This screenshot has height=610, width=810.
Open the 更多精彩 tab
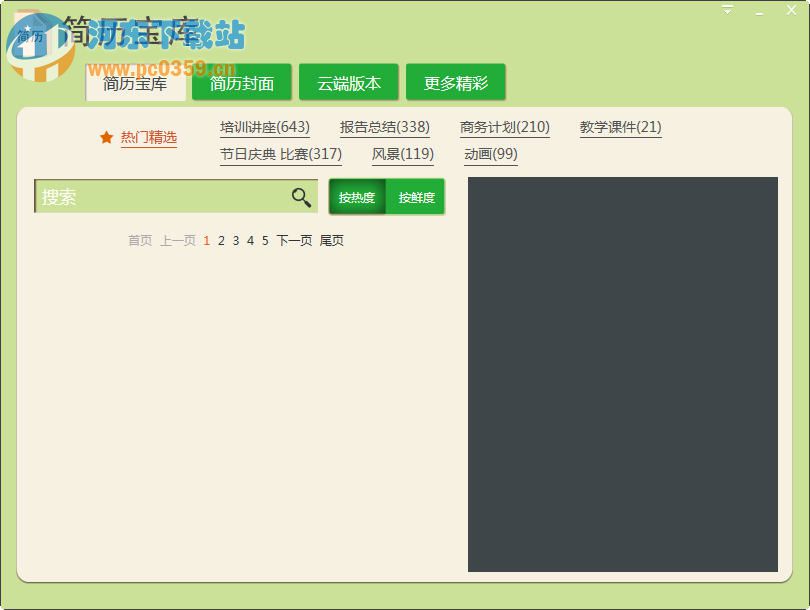coord(456,83)
